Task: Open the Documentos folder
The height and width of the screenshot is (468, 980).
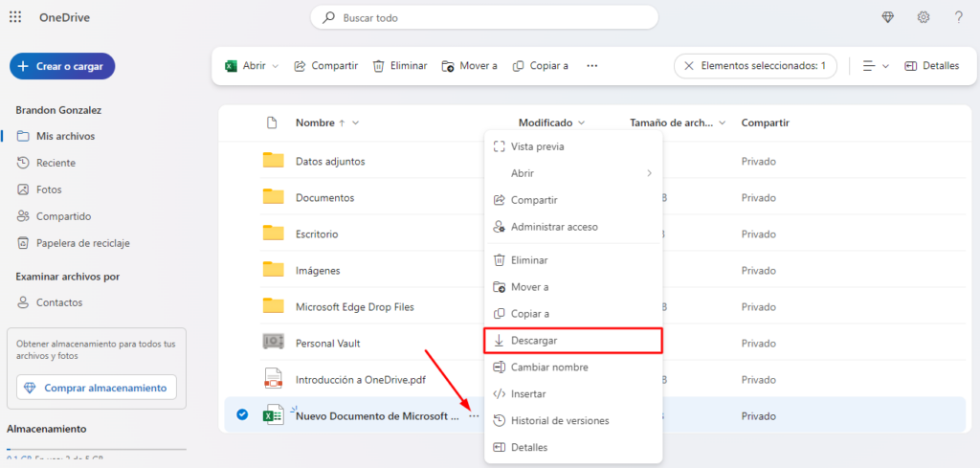Action: 325,197
